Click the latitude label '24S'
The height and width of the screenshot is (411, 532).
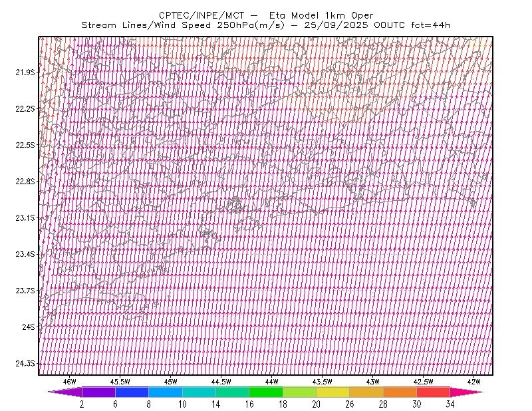(28, 327)
